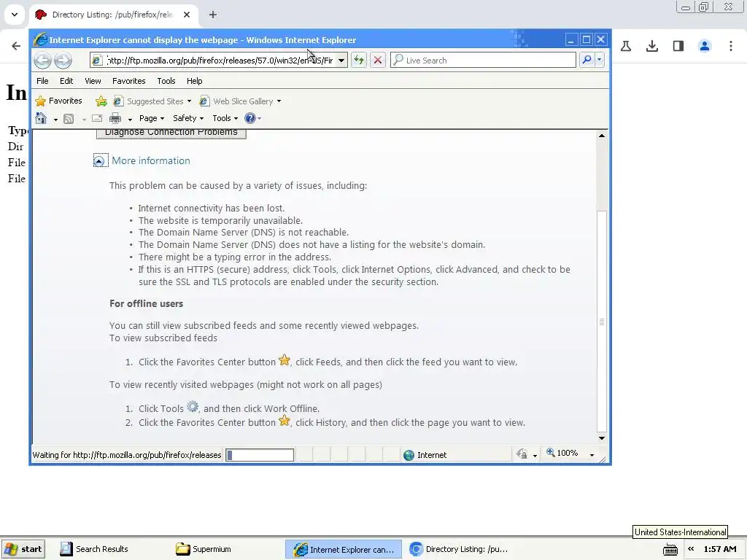Click the scroll up arrow

tap(602, 136)
